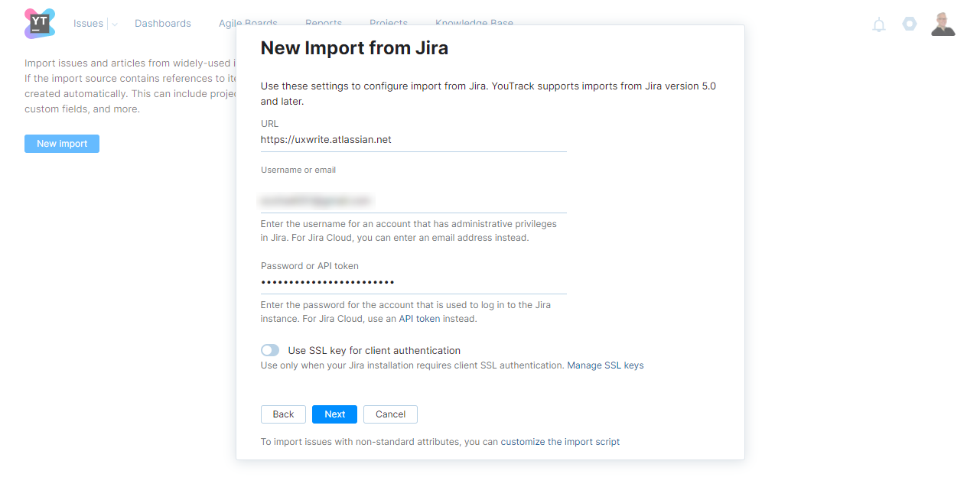The width and height of the screenshot is (980, 487).
Task: Open the Issues menu
Action: [88, 24]
